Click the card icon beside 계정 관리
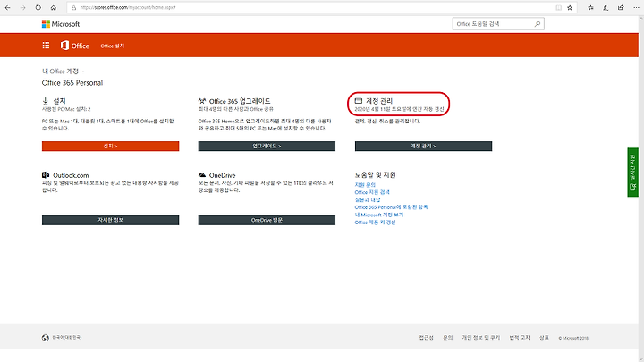 (x=359, y=100)
